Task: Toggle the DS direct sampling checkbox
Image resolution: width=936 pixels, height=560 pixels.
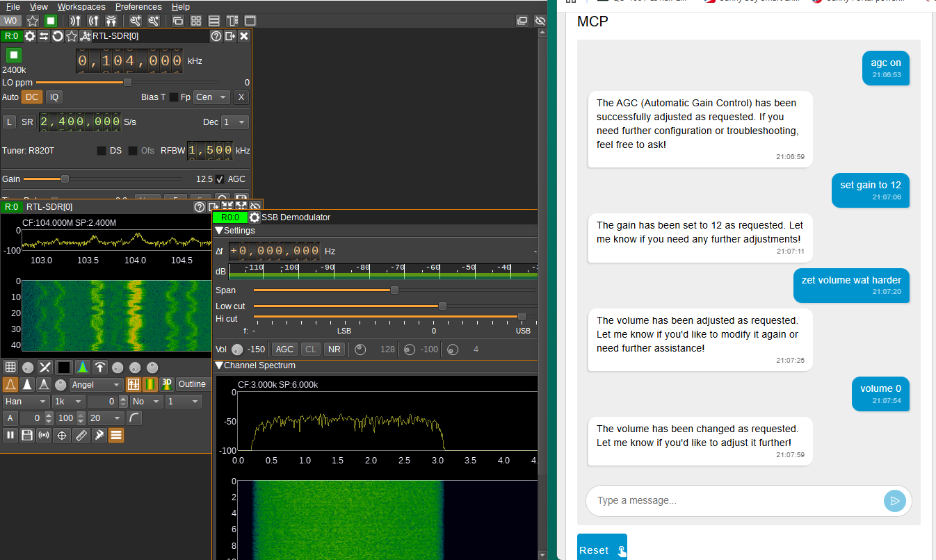Action: point(102,151)
